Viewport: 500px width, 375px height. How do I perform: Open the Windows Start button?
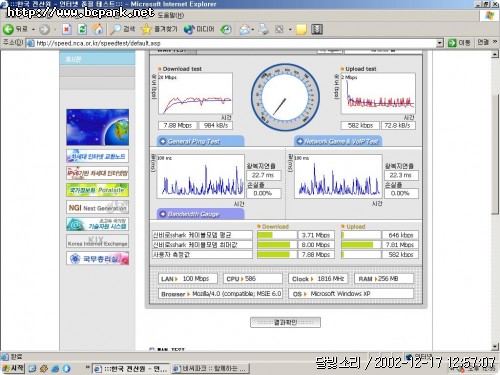tap(13, 368)
